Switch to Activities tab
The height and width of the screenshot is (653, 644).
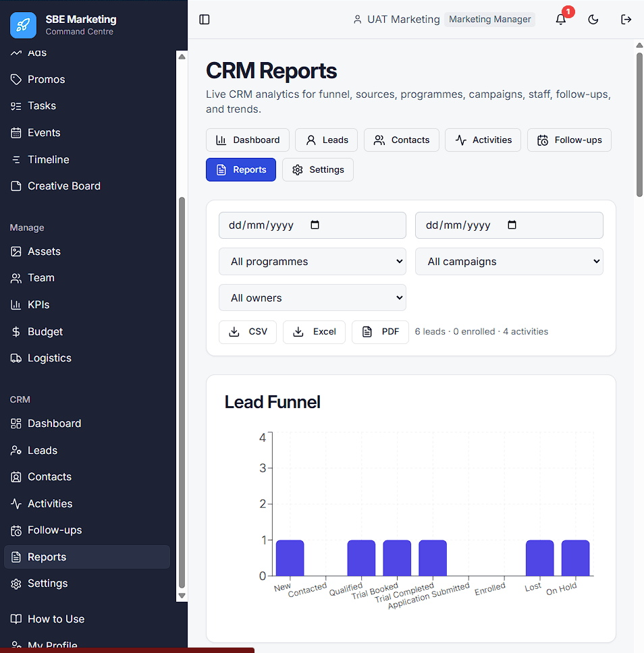click(x=483, y=140)
